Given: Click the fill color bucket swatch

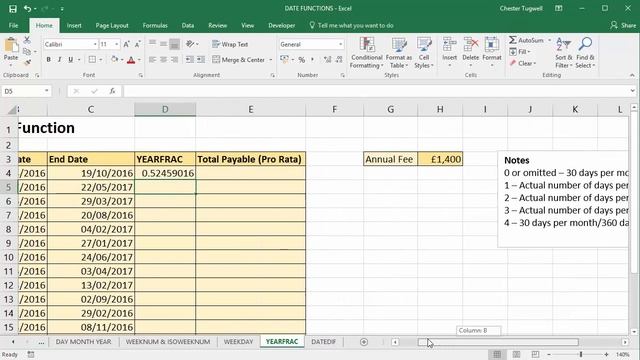Looking at the screenshot, I should click(x=115, y=60).
